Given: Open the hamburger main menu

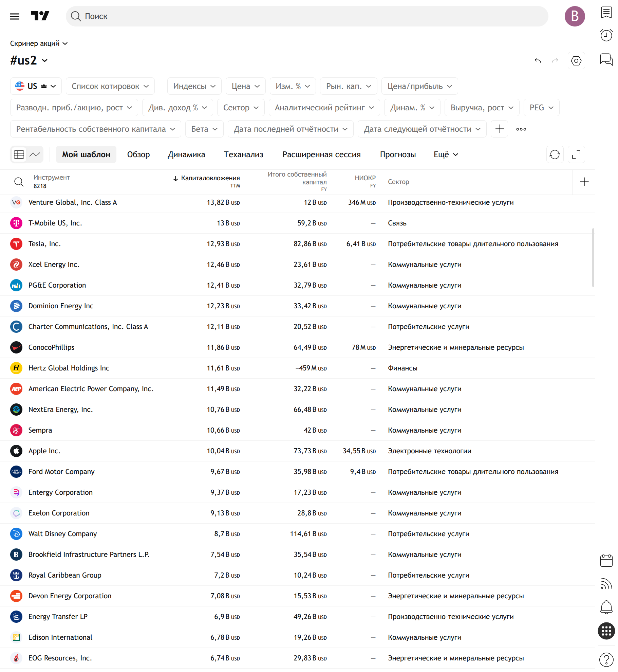Looking at the screenshot, I should (15, 16).
